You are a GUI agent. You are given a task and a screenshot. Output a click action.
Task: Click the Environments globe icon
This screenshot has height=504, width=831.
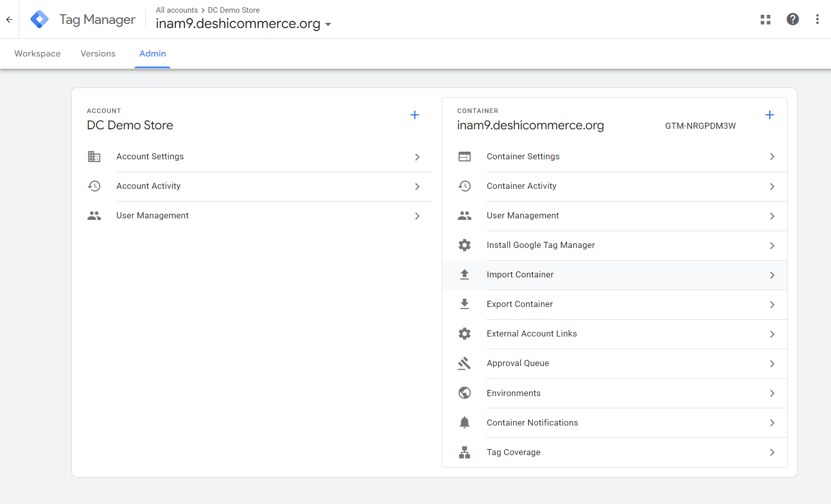(x=465, y=393)
